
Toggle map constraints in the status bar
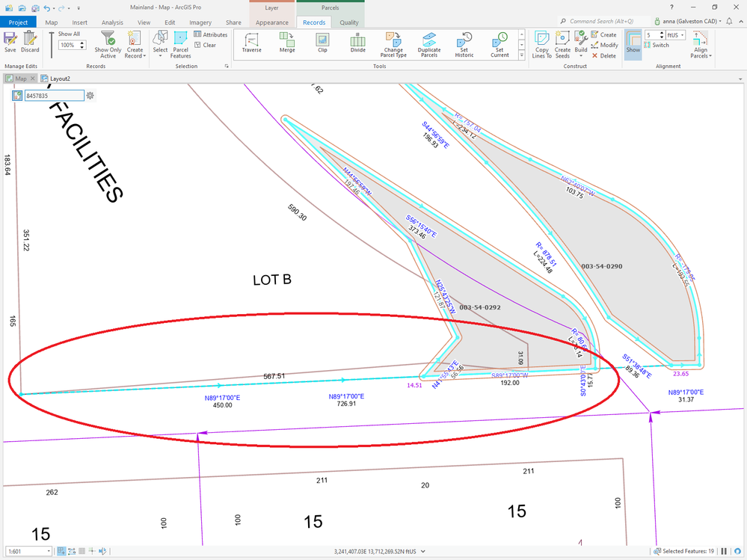pos(72,552)
